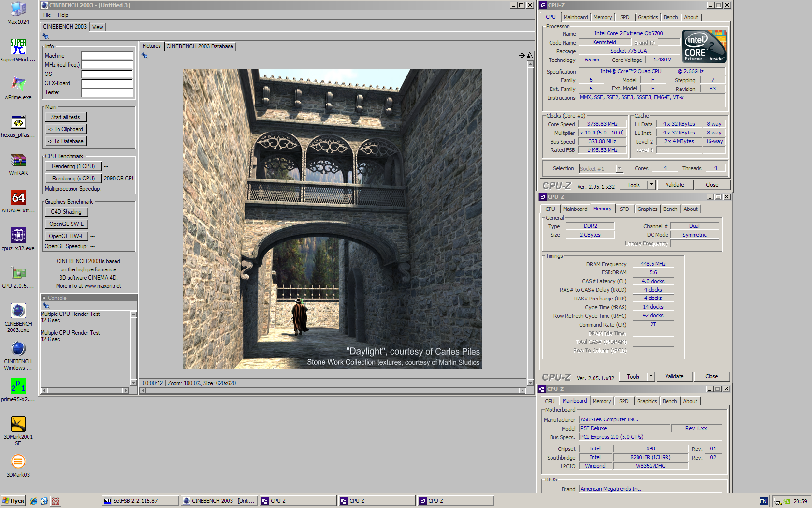Viewport: 812px width, 508px height.
Task: Run the C4D Shading benchmark
Action: tap(66, 212)
